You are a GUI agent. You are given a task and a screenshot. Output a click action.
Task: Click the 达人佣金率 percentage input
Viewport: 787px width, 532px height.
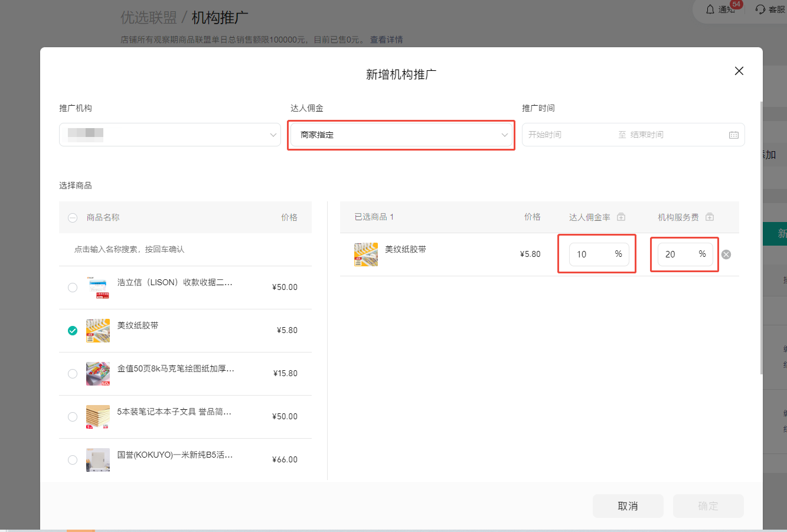tap(590, 254)
